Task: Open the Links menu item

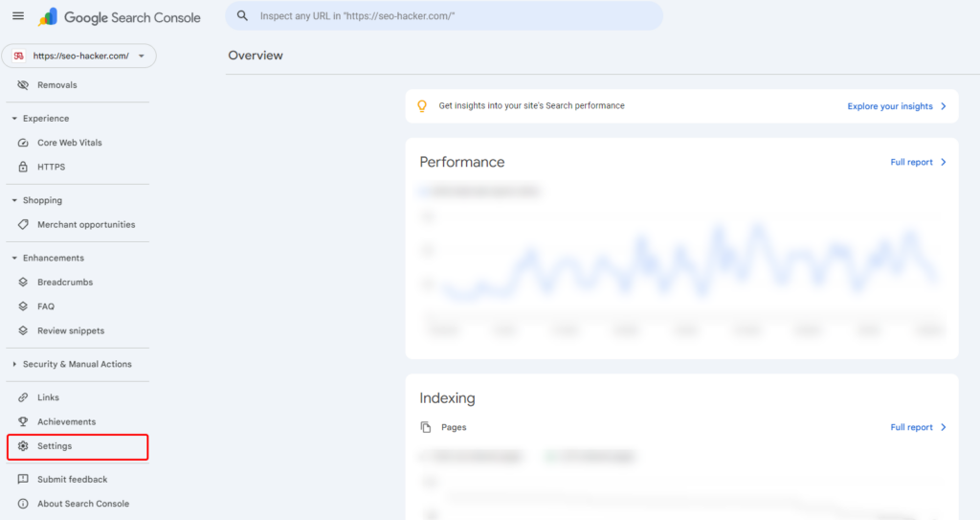Action: (x=48, y=397)
